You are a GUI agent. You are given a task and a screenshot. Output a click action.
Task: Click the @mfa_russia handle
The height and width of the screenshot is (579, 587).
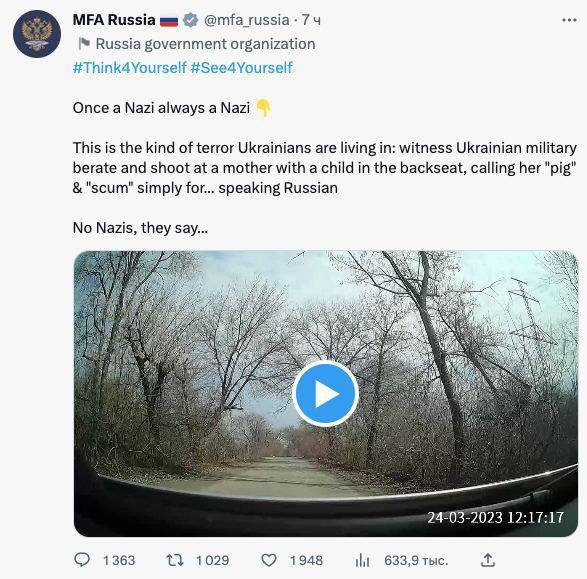coord(246,20)
